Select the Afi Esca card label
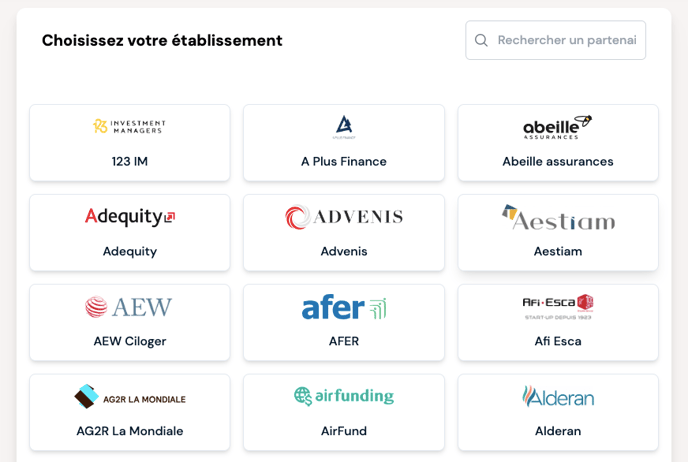Image resolution: width=688 pixels, height=462 pixels. [x=558, y=341]
